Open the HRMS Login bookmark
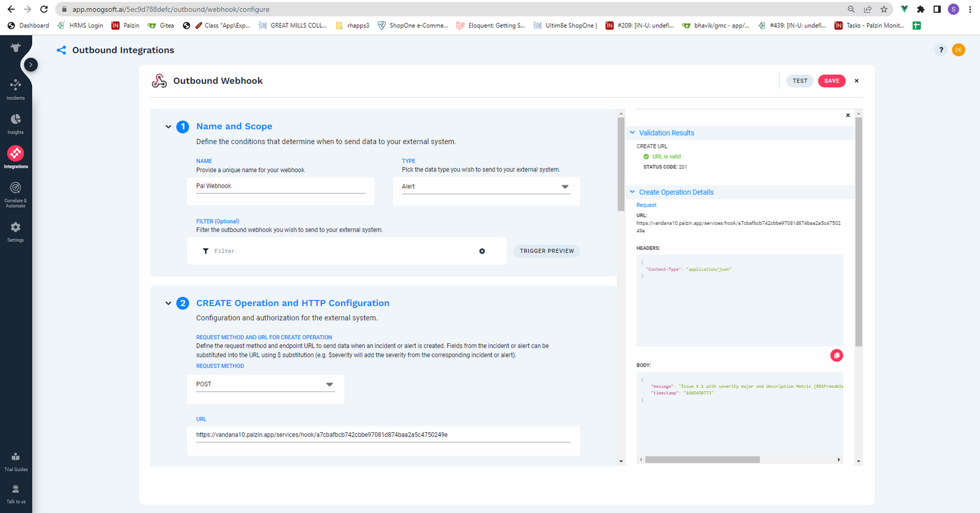The image size is (980, 513). click(80, 26)
